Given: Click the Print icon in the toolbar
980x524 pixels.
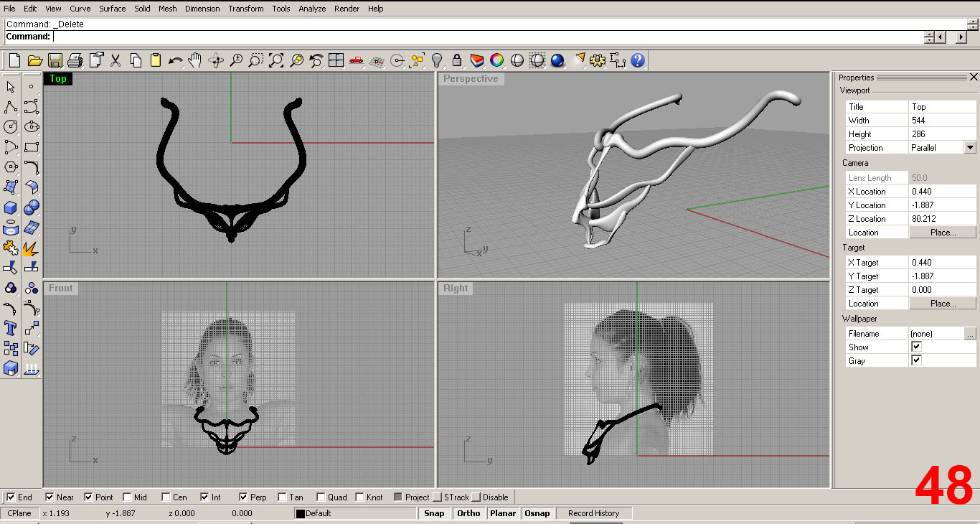Looking at the screenshot, I should (x=75, y=61).
